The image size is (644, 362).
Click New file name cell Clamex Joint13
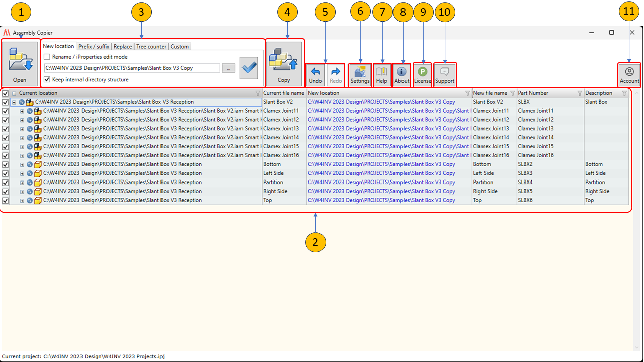pos(495,129)
